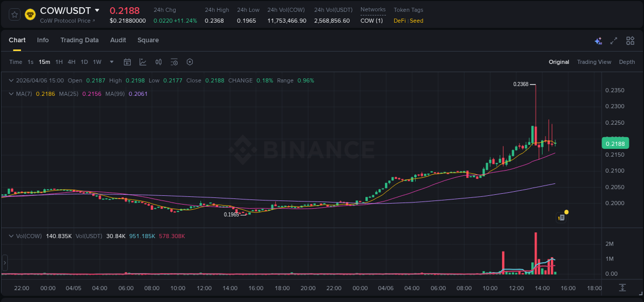Expand chart to fullscreen via arrows icon
644x302 pixels.
(x=614, y=41)
